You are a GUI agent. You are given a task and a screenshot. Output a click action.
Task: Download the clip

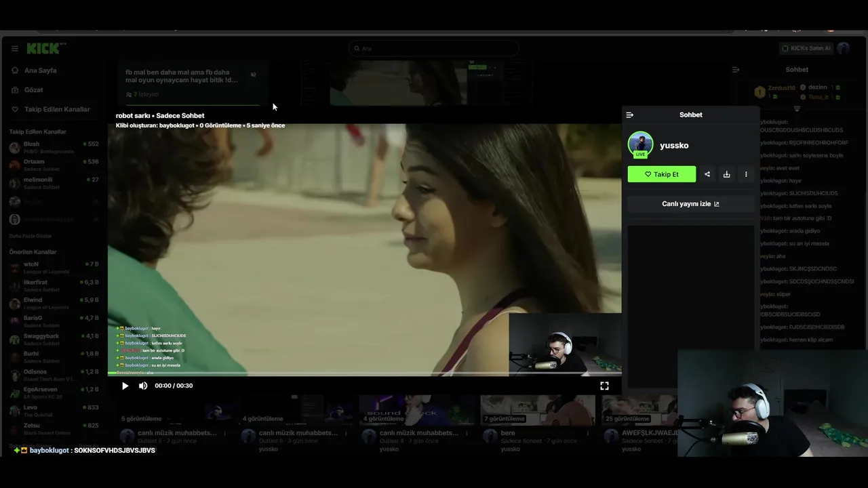(726, 174)
